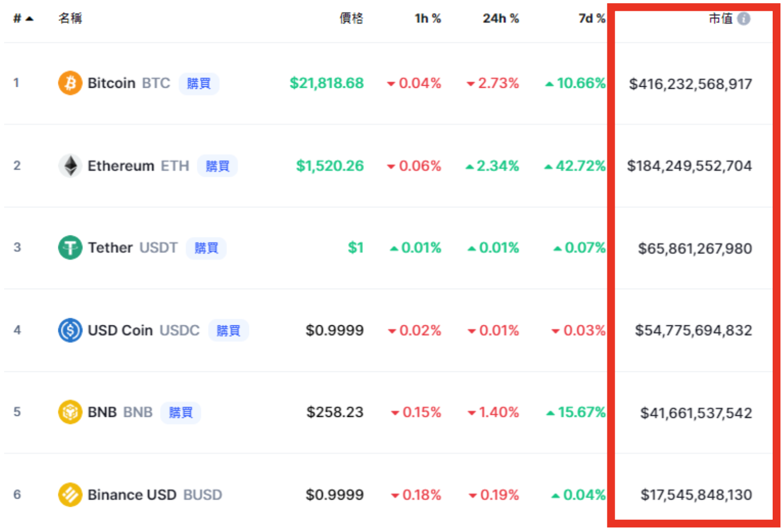Click the USD Coin blue logo icon
783x532 pixels.
(x=70, y=331)
